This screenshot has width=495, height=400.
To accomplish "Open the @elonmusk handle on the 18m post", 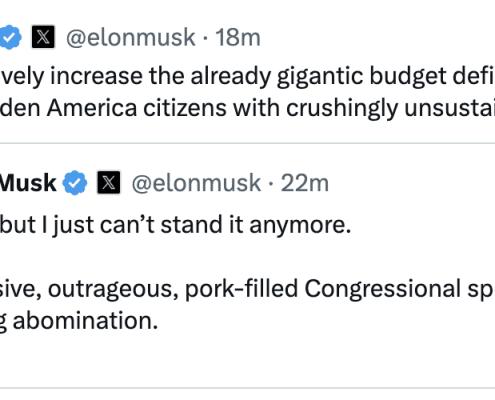I will point(130,37).
